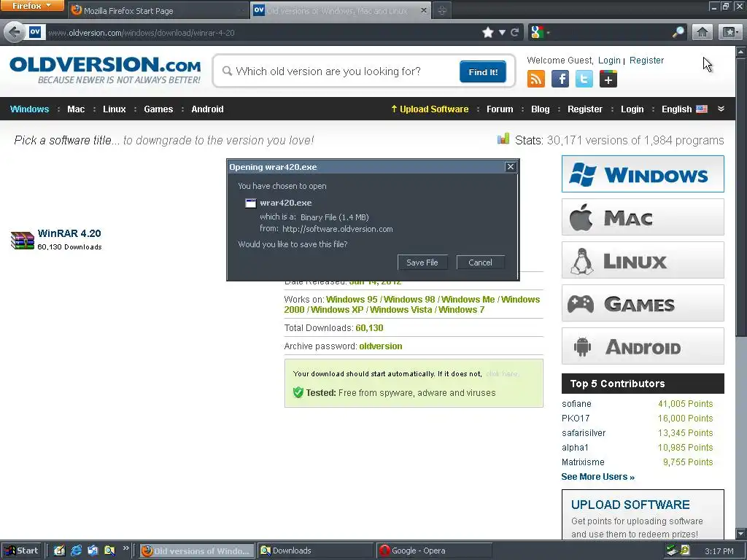This screenshot has width=747, height=560.
Task: Click the Cancel button in dialog
Action: [480, 262]
